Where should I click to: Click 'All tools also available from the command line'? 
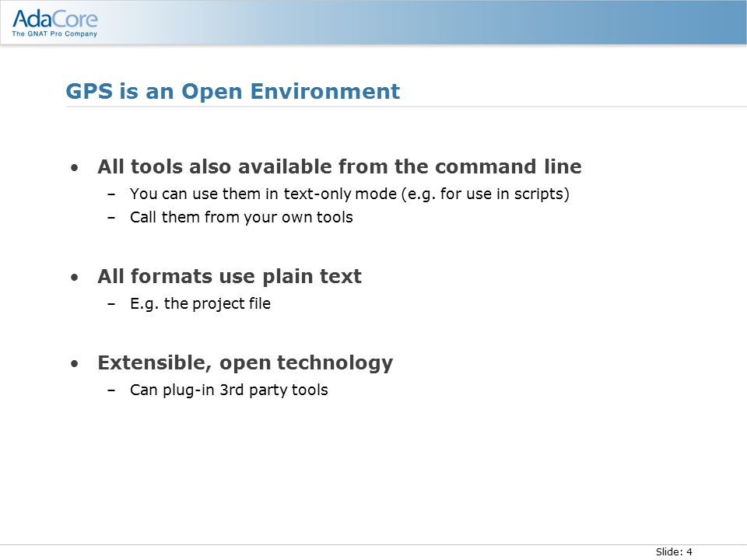(339, 166)
